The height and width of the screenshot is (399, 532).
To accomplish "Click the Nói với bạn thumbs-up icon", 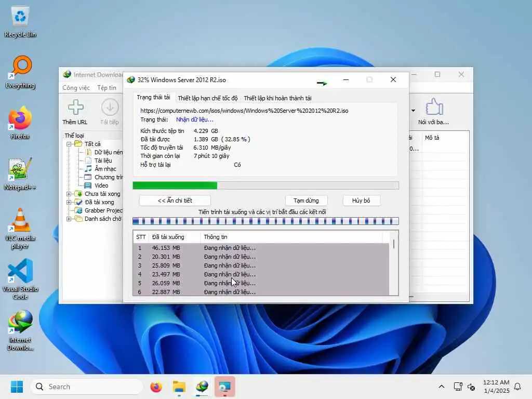I will coord(434,112).
